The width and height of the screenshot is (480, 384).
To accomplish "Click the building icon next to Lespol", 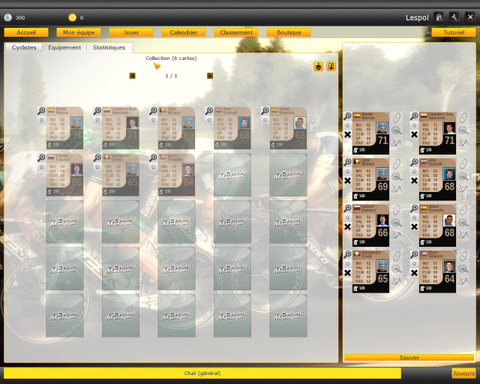I will (x=439, y=17).
